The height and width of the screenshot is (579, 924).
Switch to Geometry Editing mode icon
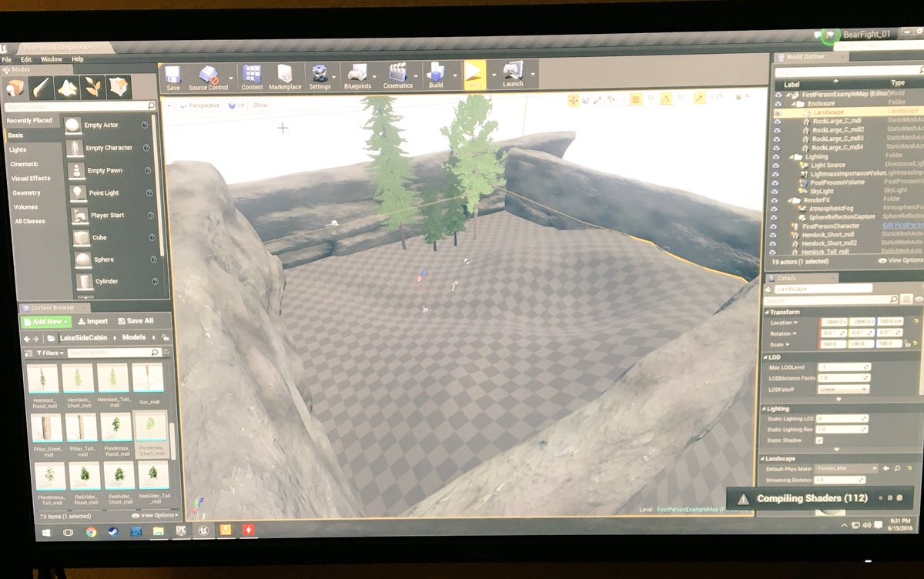(x=119, y=87)
